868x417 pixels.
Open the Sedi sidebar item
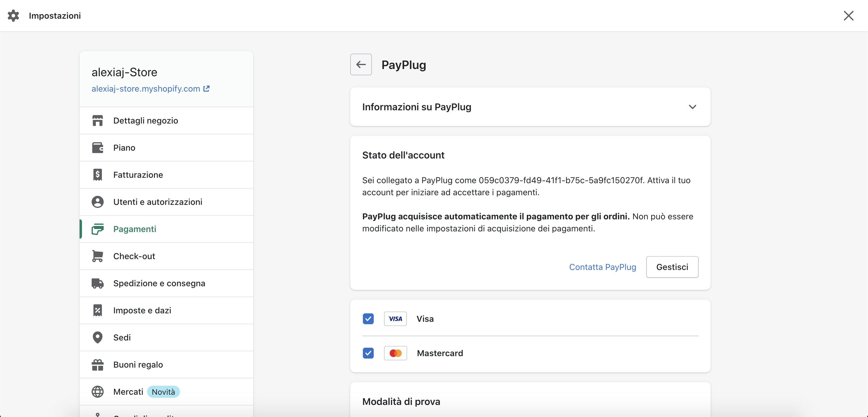pos(166,337)
